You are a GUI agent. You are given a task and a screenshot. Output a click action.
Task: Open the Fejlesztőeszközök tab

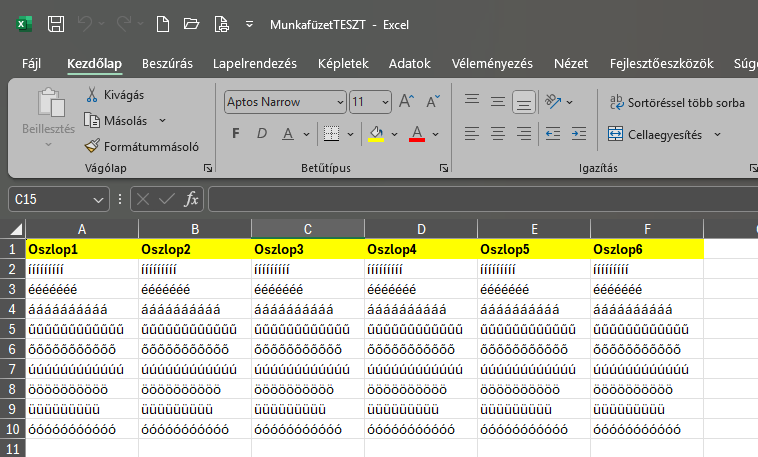point(661,64)
